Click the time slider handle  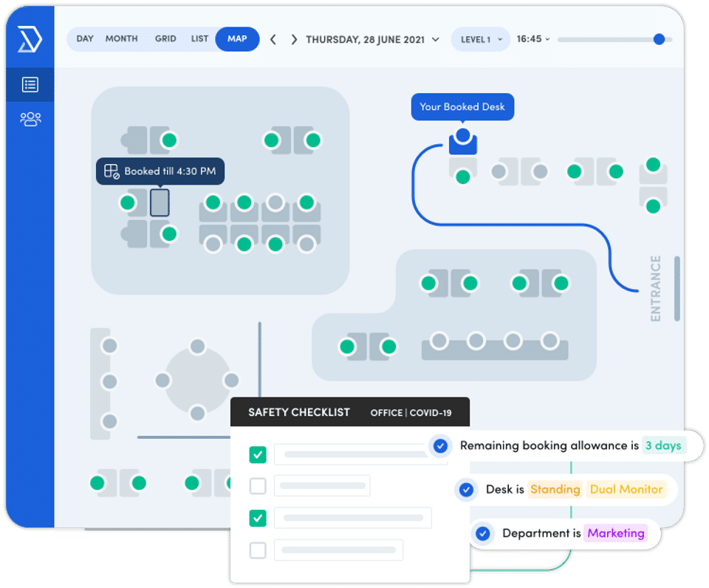660,39
